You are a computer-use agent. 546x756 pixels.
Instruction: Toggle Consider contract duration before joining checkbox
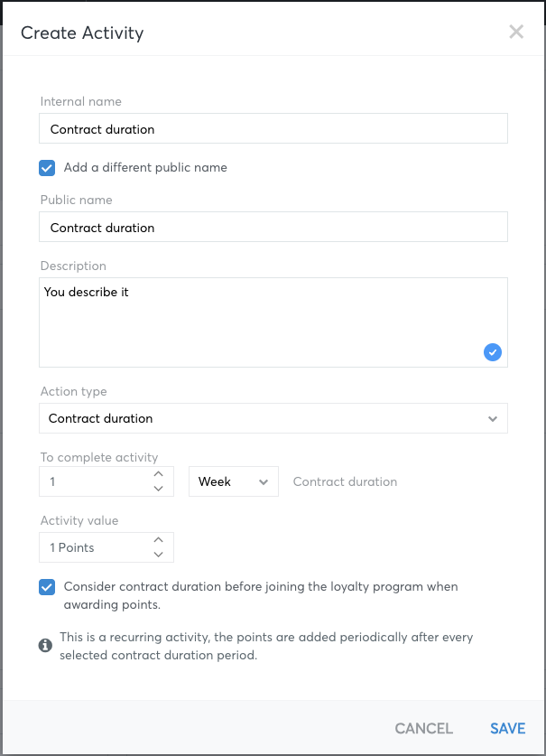pos(47,587)
